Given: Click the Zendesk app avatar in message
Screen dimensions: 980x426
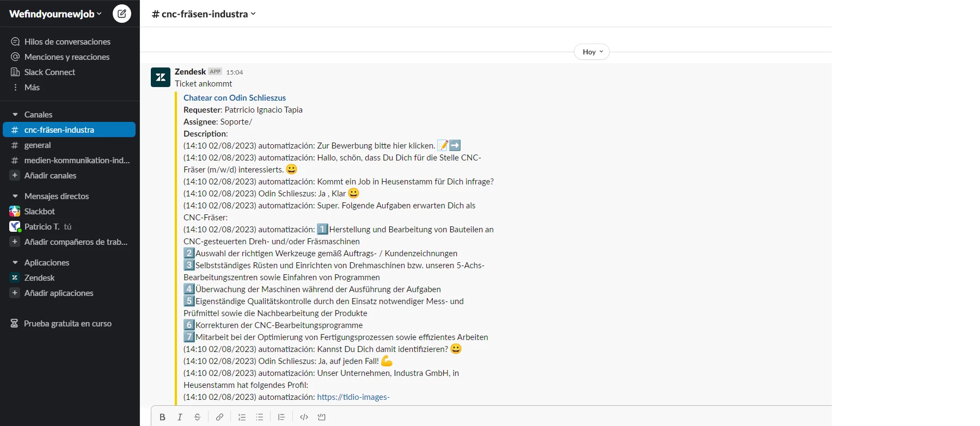Looking at the screenshot, I should point(161,77).
